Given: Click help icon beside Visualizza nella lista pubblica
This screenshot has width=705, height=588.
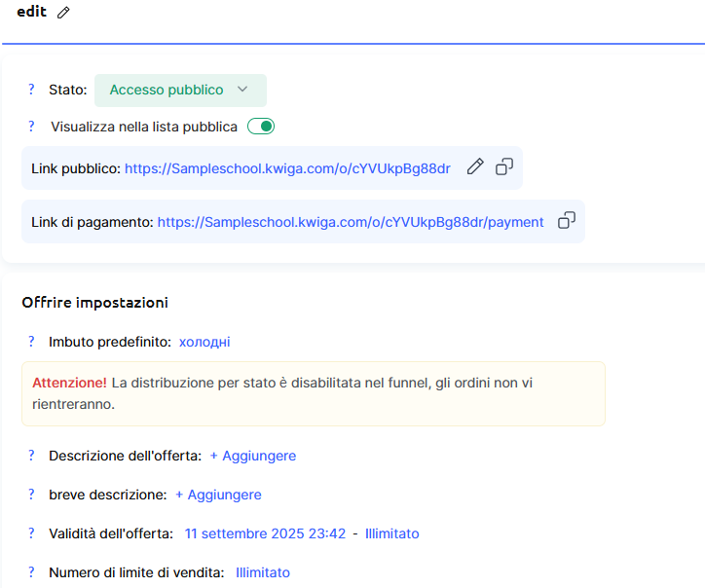Looking at the screenshot, I should (31, 127).
